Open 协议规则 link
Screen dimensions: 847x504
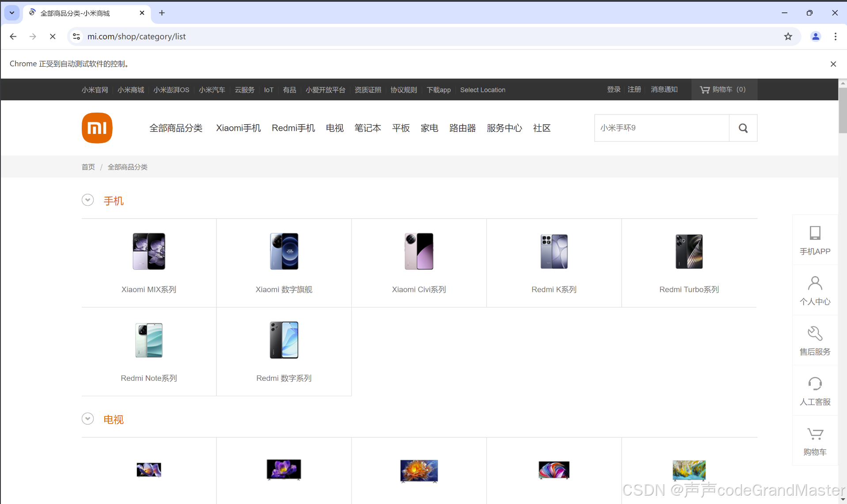(x=403, y=90)
